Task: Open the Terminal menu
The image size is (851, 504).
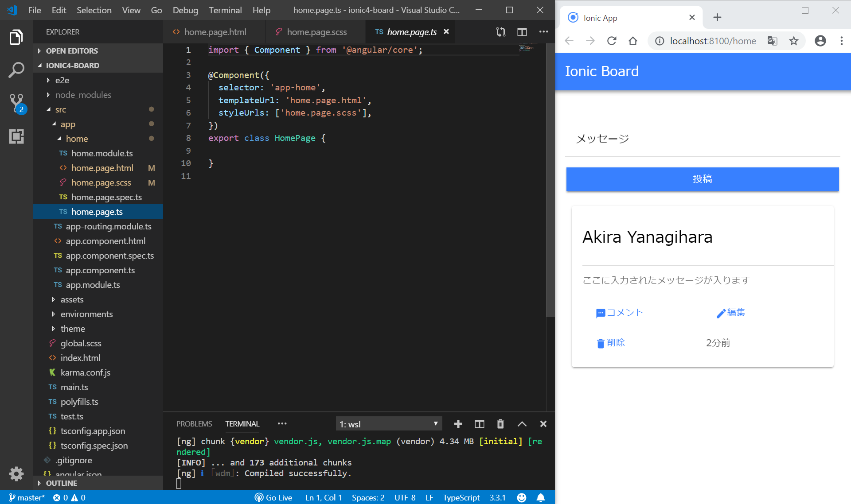Action: [225, 10]
